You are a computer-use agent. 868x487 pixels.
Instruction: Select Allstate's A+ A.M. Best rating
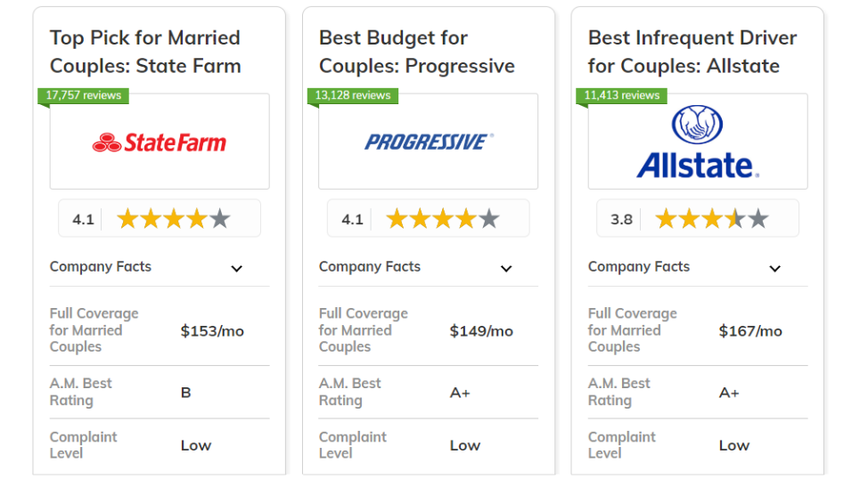(x=728, y=393)
